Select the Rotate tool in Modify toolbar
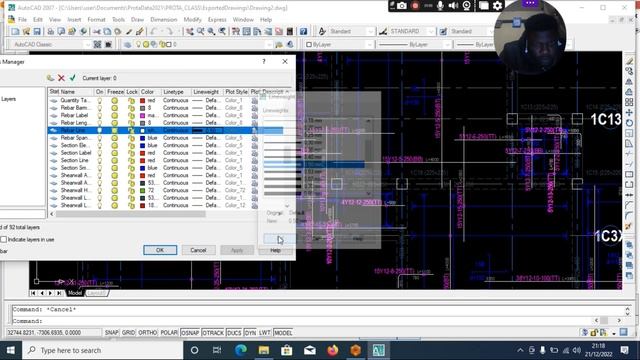Viewport: 640px width, 360px height. 629,123
